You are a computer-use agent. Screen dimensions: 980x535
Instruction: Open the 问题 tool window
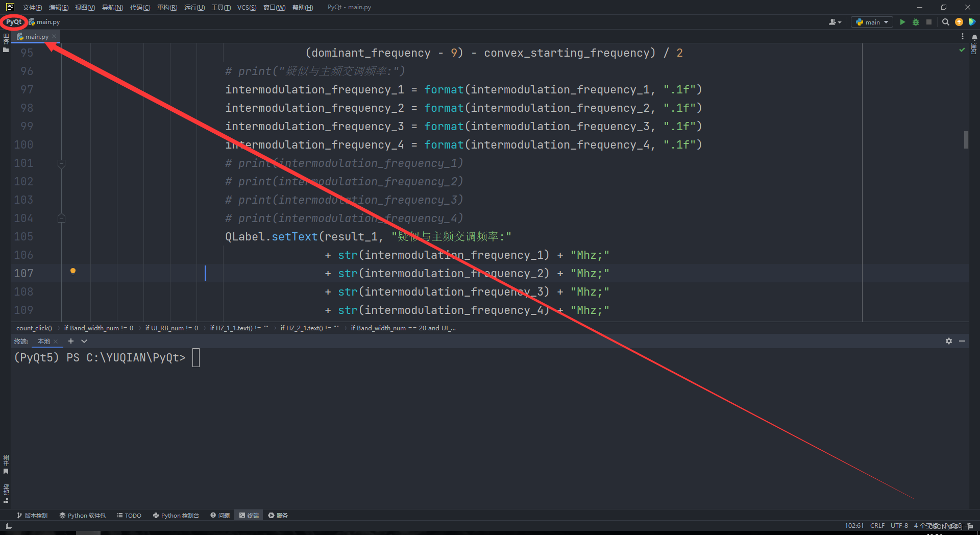click(219, 515)
